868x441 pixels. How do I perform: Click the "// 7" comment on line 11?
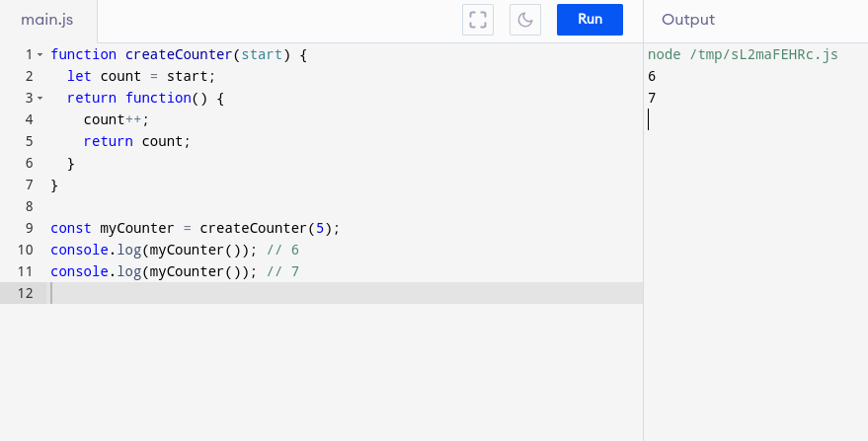click(282, 271)
